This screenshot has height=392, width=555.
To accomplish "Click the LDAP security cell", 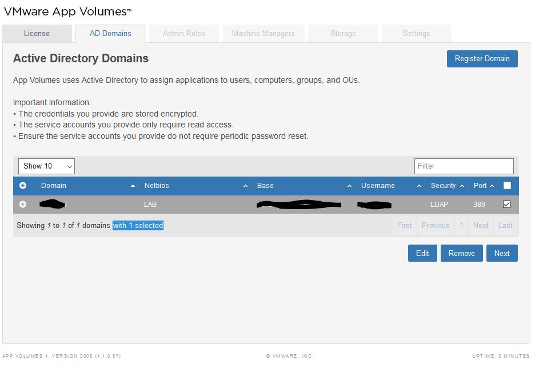I will coord(439,205).
